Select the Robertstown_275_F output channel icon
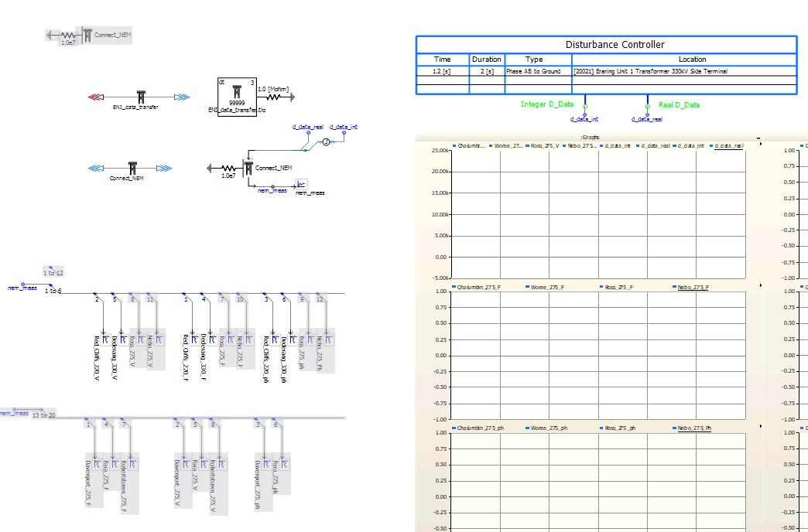Viewport: 808px width, 532px height. 132,464
